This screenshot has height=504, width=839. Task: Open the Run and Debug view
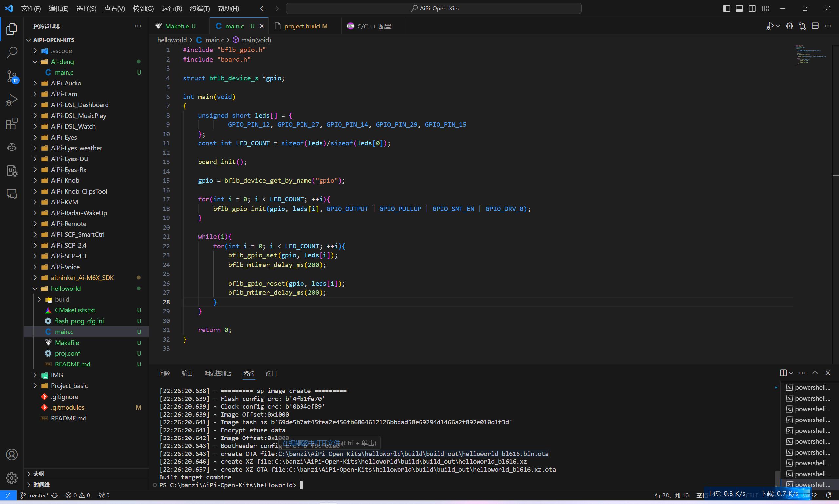click(11, 100)
